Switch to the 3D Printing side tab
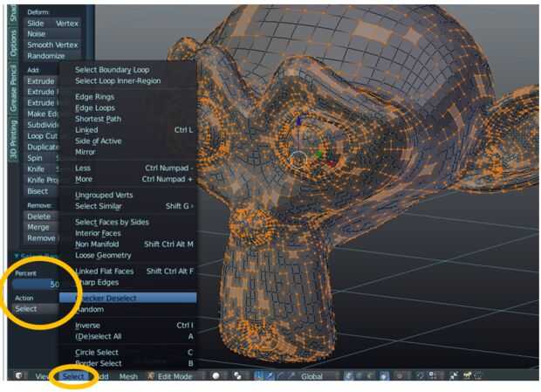Image resolution: width=541 pixels, height=392 pixels. (13, 140)
